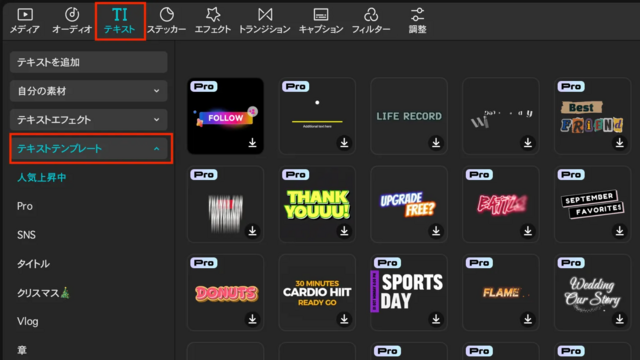Download the scattered handwriting template

(528, 142)
